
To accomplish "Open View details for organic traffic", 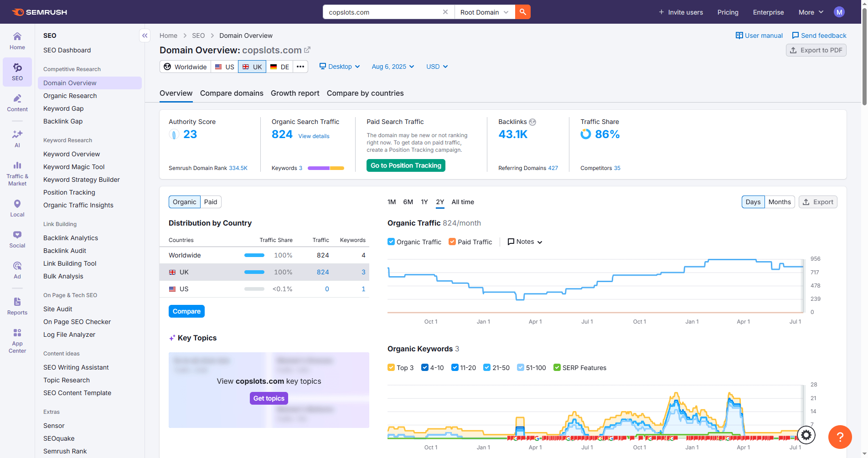I will pyautogui.click(x=314, y=136).
